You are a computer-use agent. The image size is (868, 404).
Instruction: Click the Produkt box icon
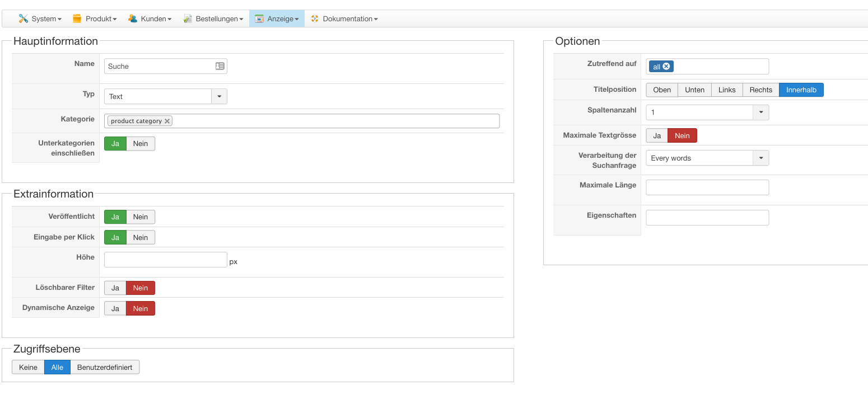click(x=77, y=18)
